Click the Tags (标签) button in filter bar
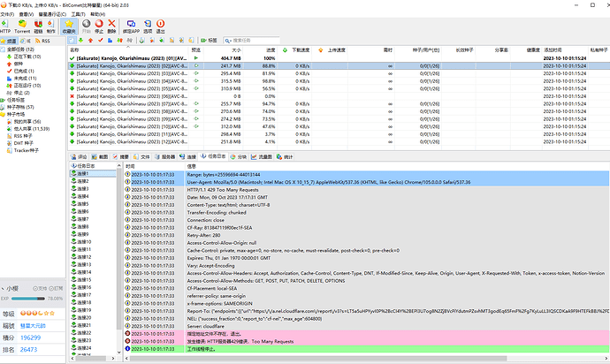This screenshot has width=610, height=364. tap(209, 41)
